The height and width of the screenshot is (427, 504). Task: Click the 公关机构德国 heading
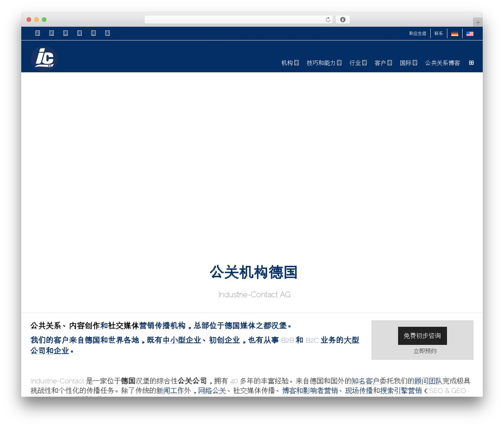(254, 272)
